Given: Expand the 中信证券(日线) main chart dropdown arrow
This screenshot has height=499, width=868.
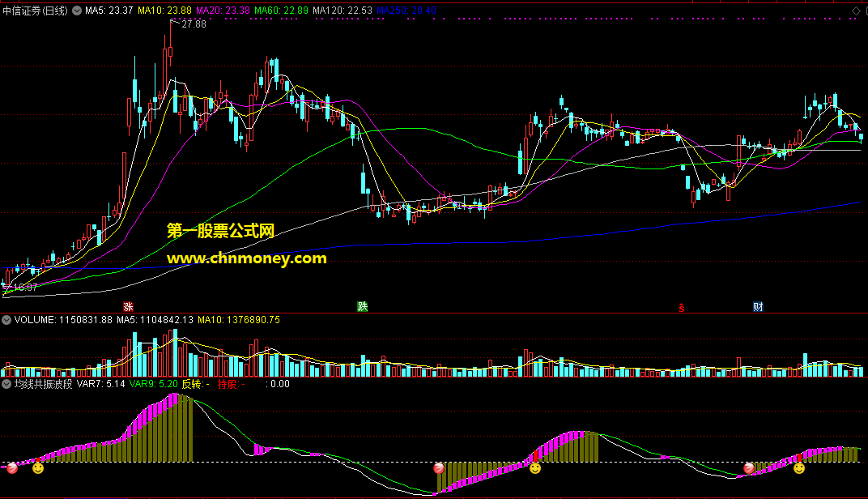Looking at the screenshot, I should pos(77,11).
